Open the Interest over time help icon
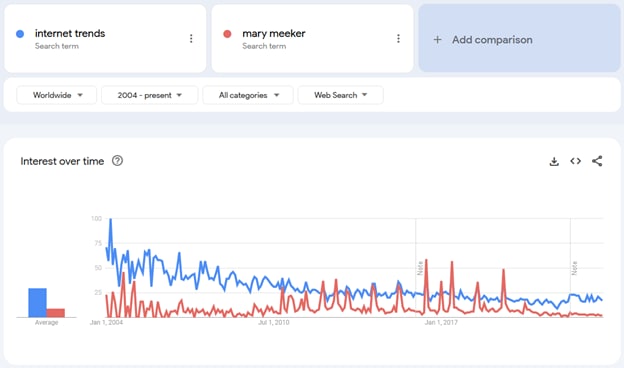This screenshot has height=368, width=624. tap(117, 161)
